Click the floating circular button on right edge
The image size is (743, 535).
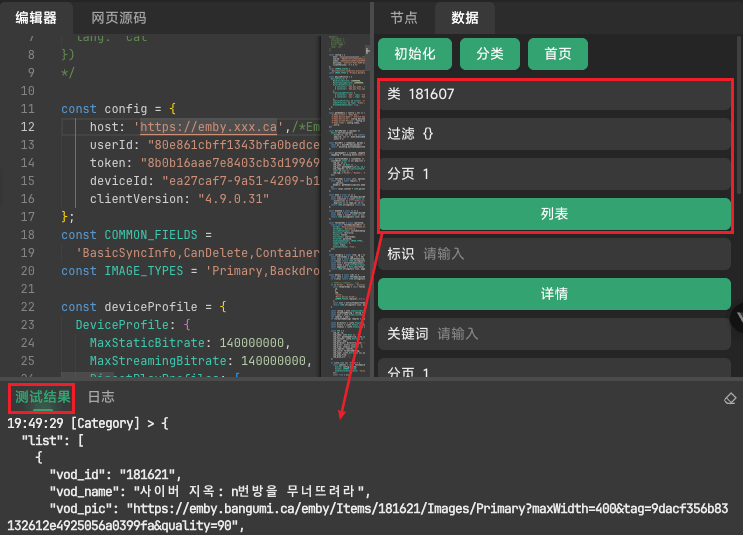(739, 318)
